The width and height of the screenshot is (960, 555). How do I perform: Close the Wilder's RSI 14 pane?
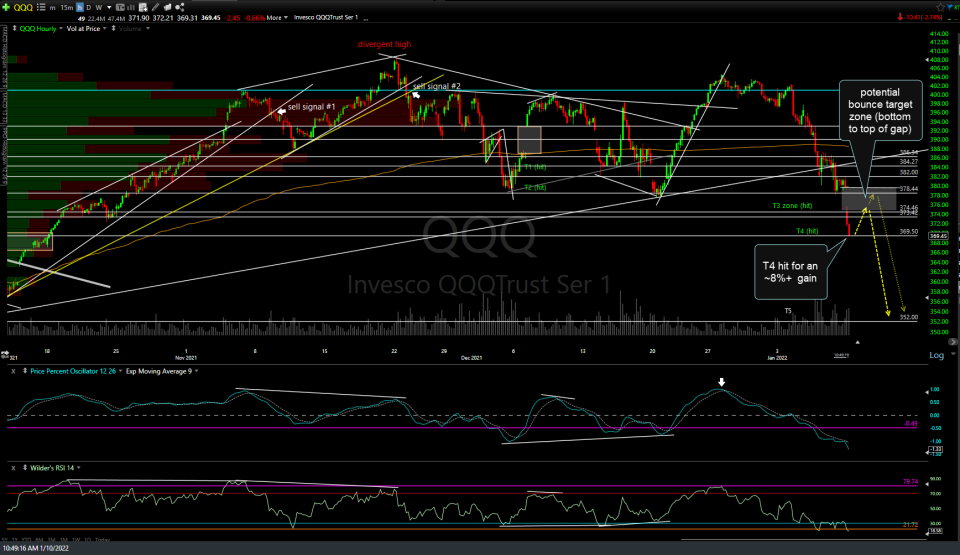coord(13,468)
